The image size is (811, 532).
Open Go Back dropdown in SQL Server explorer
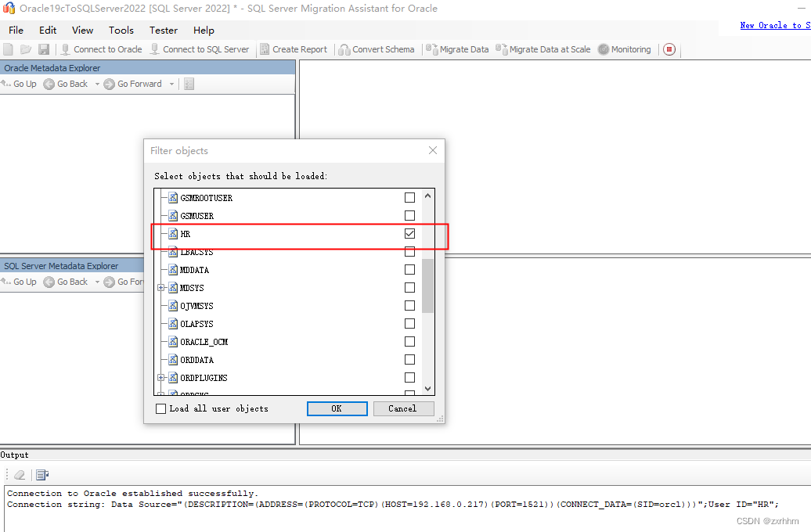(x=97, y=282)
